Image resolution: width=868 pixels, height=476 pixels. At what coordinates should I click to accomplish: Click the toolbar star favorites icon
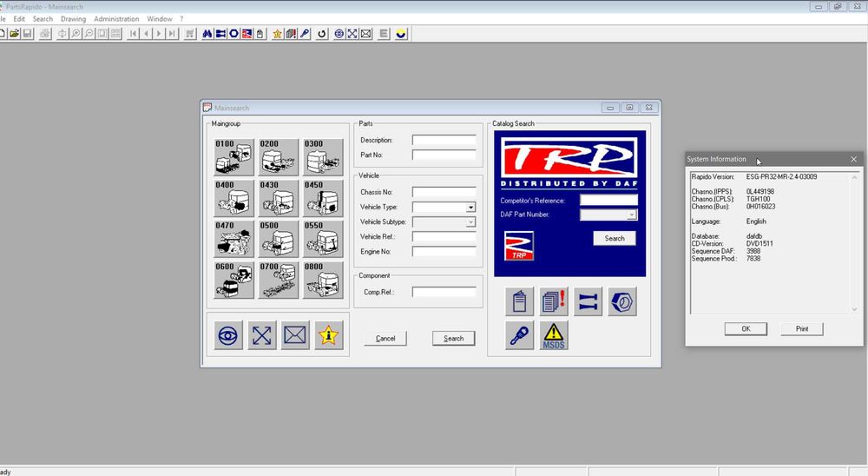tap(278, 34)
